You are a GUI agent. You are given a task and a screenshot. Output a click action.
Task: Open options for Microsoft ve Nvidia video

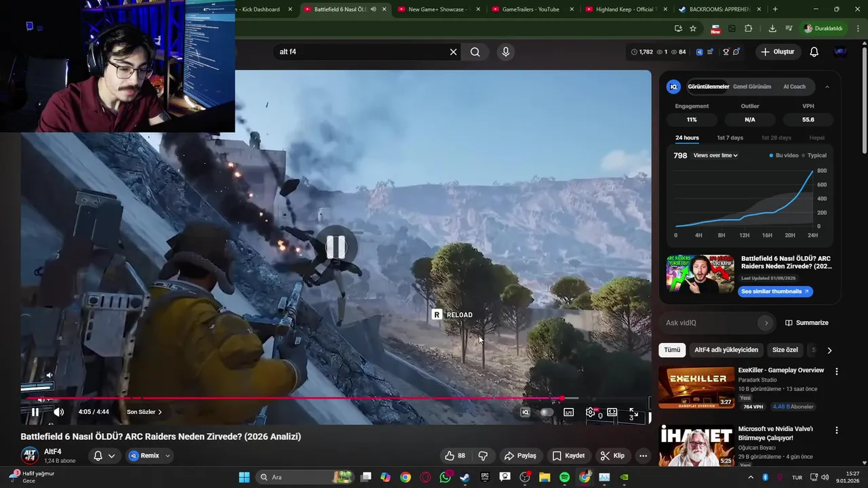837,430
